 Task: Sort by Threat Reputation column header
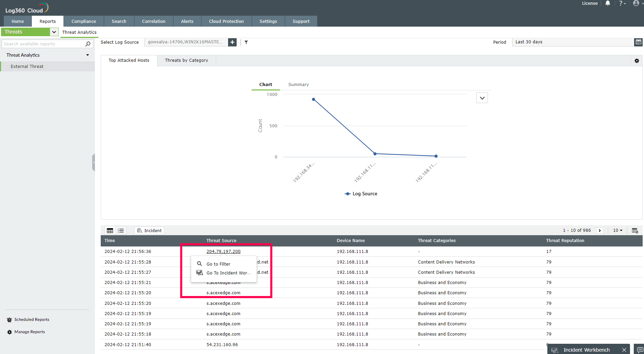point(565,241)
